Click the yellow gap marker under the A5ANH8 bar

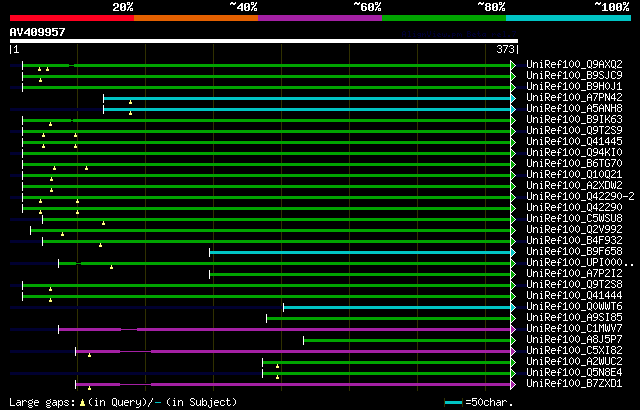tap(130, 113)
